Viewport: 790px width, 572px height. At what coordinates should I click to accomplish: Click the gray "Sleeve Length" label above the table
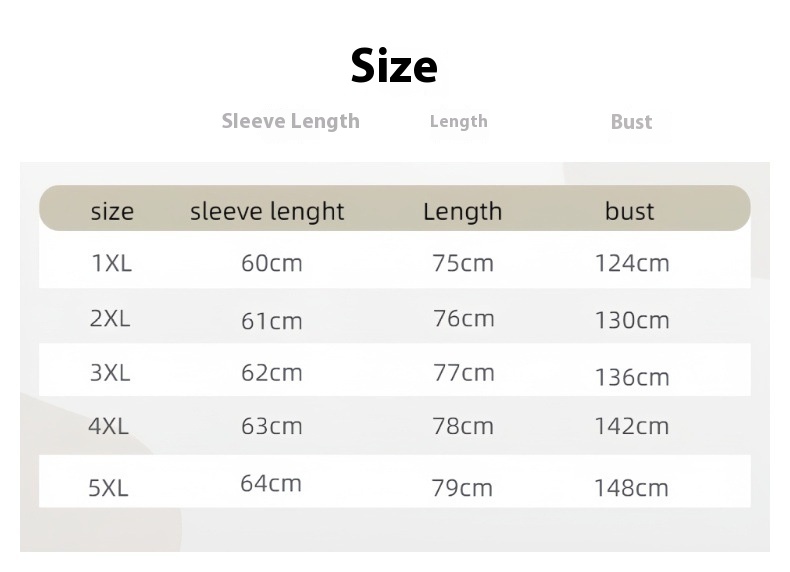(x=290, y=121)
